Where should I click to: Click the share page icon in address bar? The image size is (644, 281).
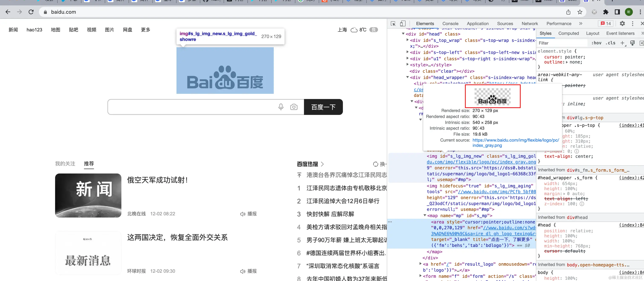tap(568, 12)
